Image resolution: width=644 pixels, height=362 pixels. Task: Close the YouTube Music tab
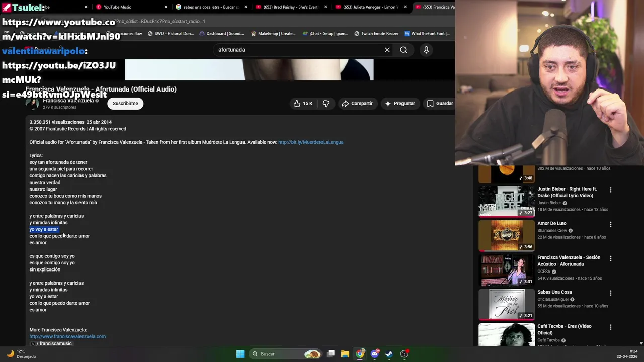pyautogui.click(x=166, y=7)
